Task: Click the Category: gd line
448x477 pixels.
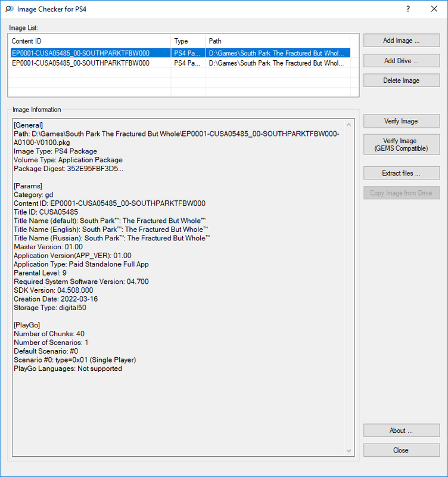Action: 33,195
